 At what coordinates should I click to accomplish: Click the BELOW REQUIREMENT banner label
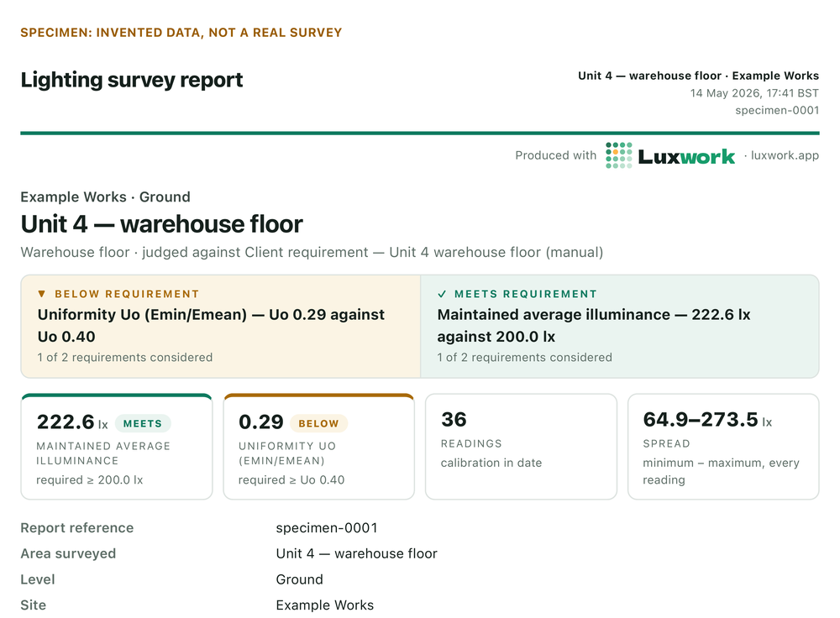coord(127,294)
